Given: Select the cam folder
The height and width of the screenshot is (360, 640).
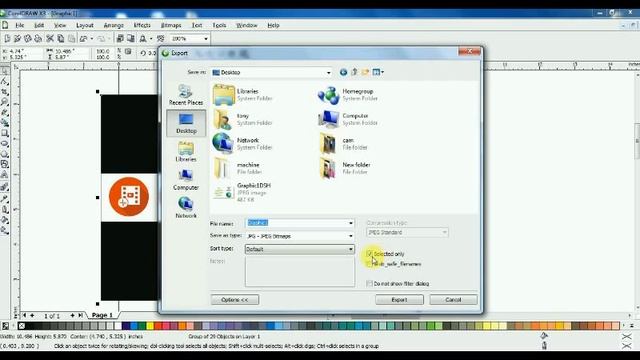Looking at the screenshot, I should pos(344,143).
